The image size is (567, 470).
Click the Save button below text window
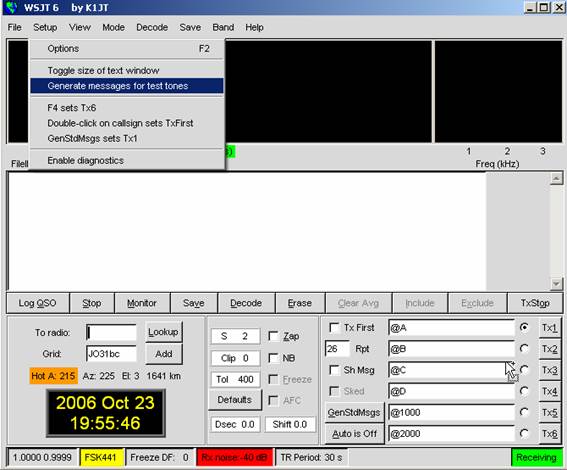(x=194, y=303)
